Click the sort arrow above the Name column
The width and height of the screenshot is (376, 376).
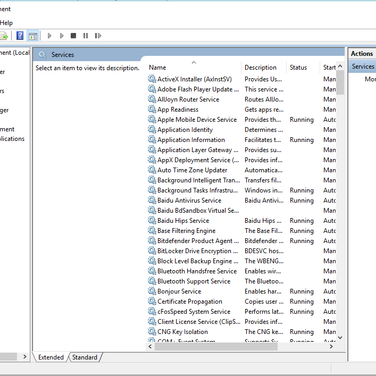click(x=194, y=62)
